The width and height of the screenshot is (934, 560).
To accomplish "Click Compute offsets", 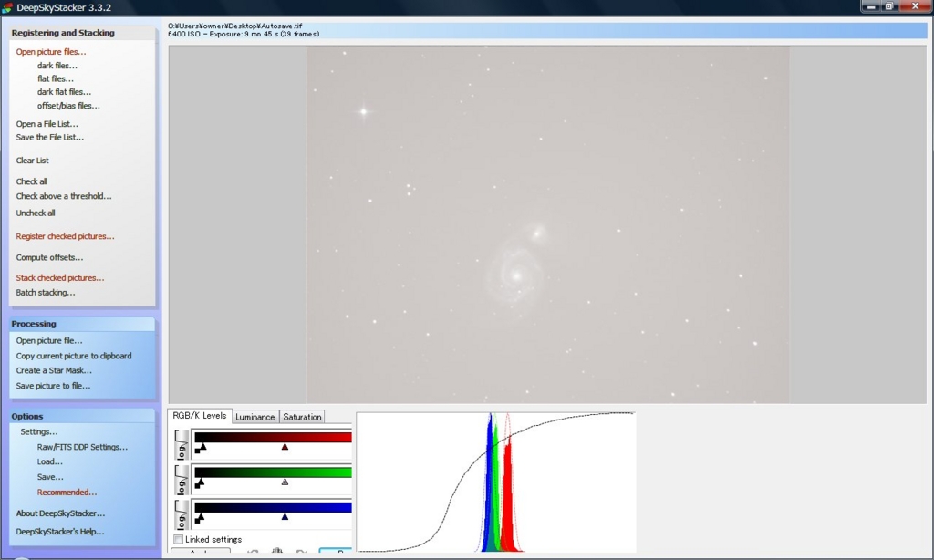I will click(x=49, y=257).
